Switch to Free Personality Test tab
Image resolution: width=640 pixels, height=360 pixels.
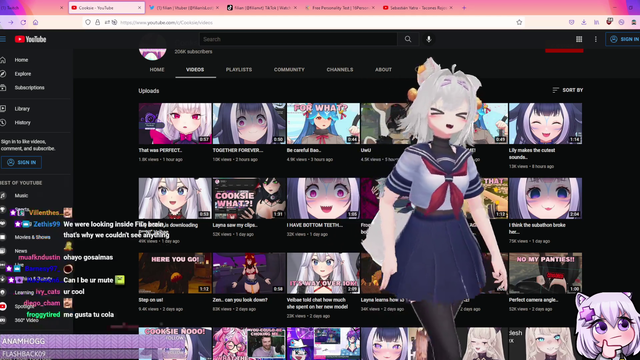[340, 8]
